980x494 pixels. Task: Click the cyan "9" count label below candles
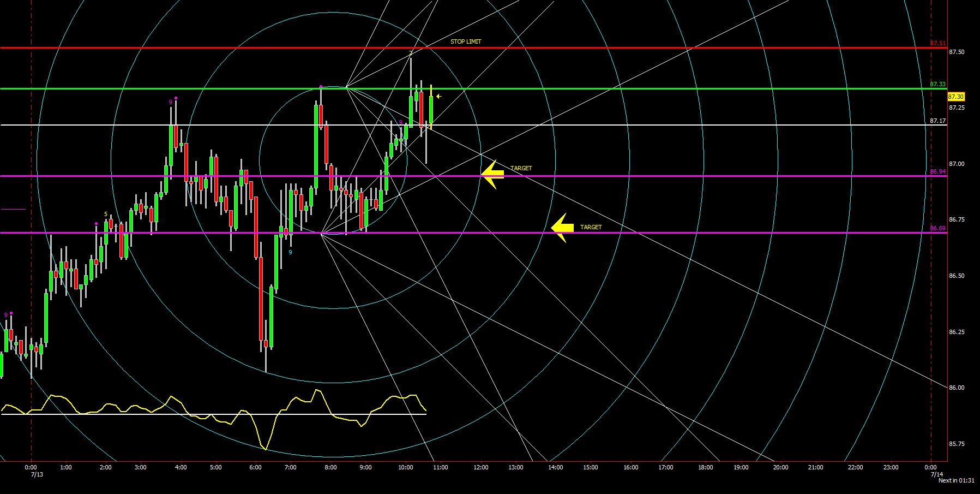pos(290,252)
